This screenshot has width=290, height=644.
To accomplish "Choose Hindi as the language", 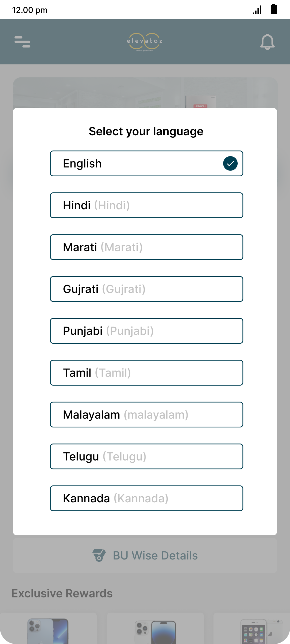I will [x=147, y=205].
